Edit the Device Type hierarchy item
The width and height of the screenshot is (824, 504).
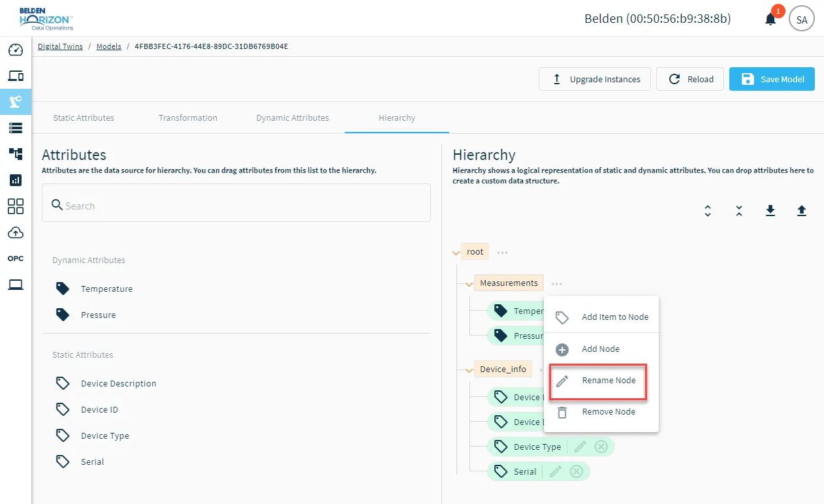pos(580,447)
